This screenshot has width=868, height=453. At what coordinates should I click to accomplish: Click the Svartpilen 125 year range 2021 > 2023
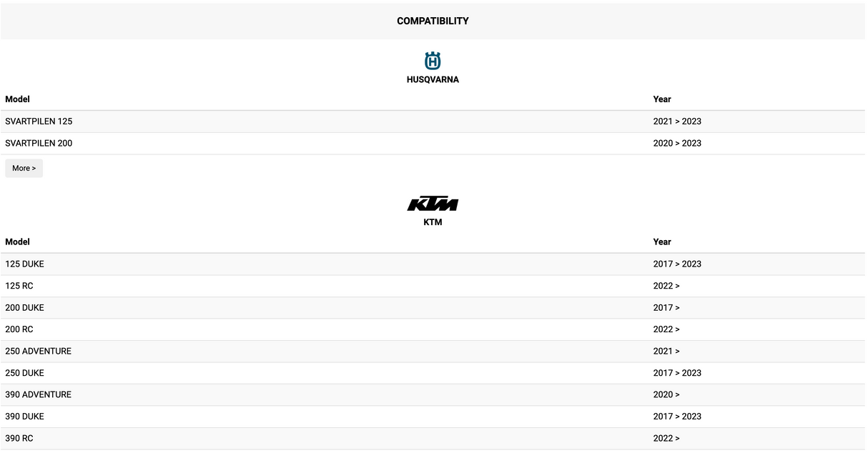pos(677,121)
